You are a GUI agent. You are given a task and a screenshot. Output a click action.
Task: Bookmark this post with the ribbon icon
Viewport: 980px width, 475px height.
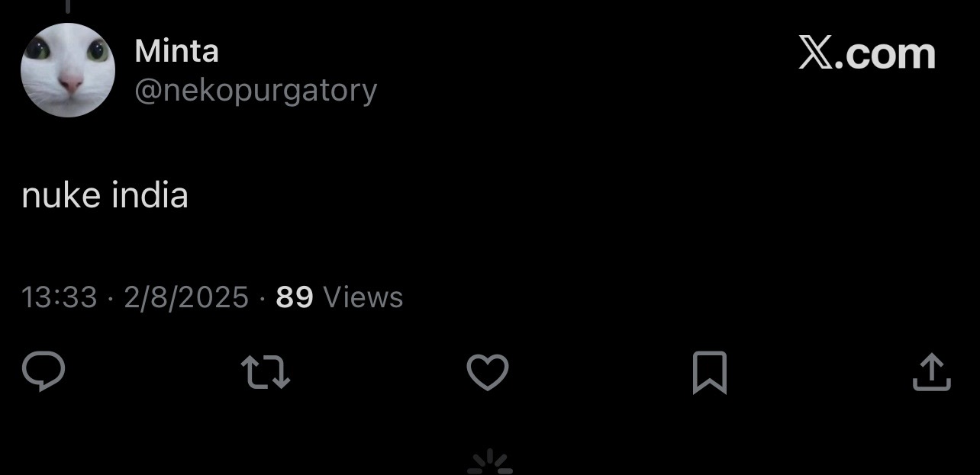(709, 373)
